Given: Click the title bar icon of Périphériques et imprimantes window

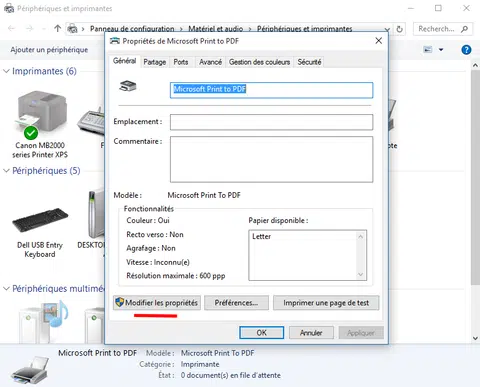Looking at the screenshot, I should point(9,8).
